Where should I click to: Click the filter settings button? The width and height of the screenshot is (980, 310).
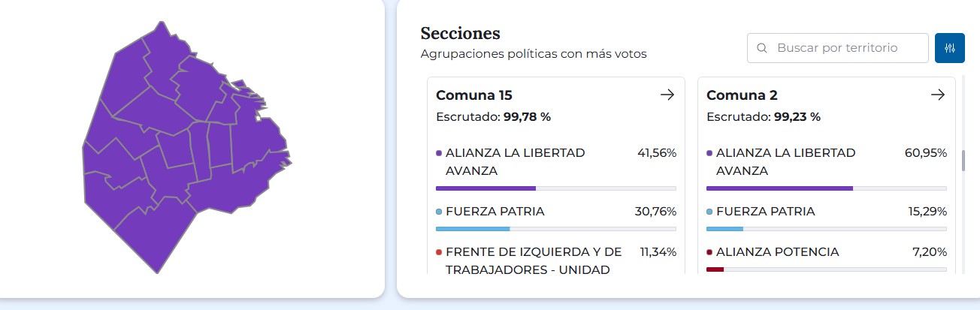[949, 48]
